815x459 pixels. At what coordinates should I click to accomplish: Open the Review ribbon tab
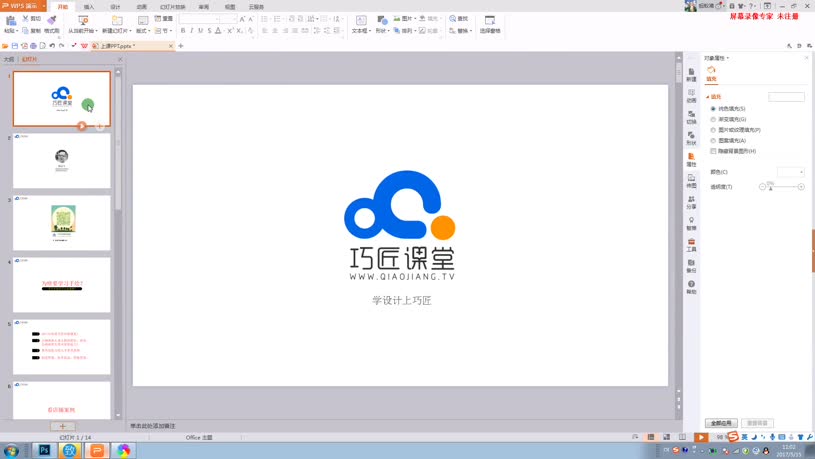204,7
